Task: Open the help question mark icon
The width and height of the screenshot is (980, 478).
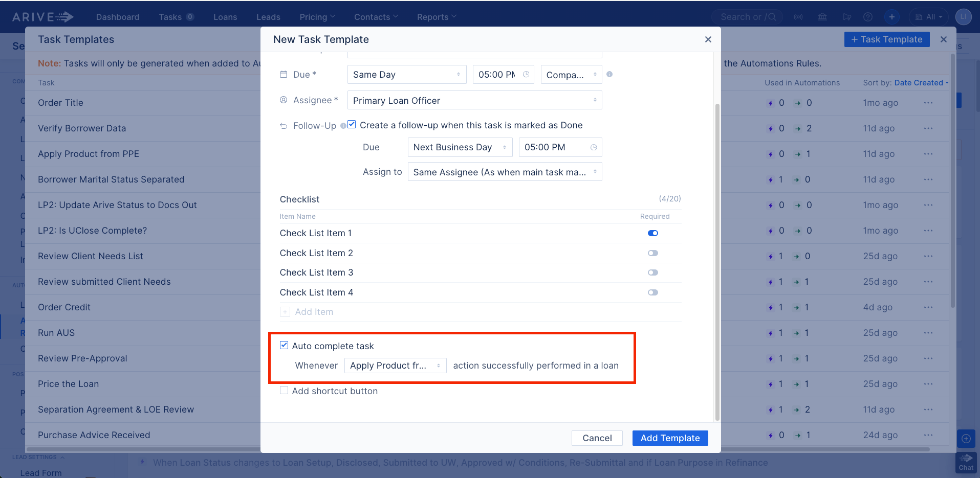Action: 867,16
